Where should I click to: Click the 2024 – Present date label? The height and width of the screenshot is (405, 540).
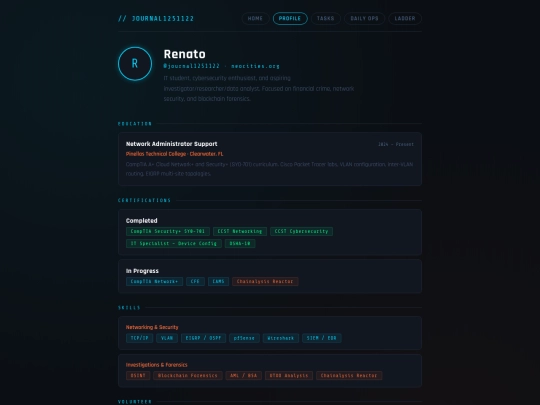[x=396, y=144]
